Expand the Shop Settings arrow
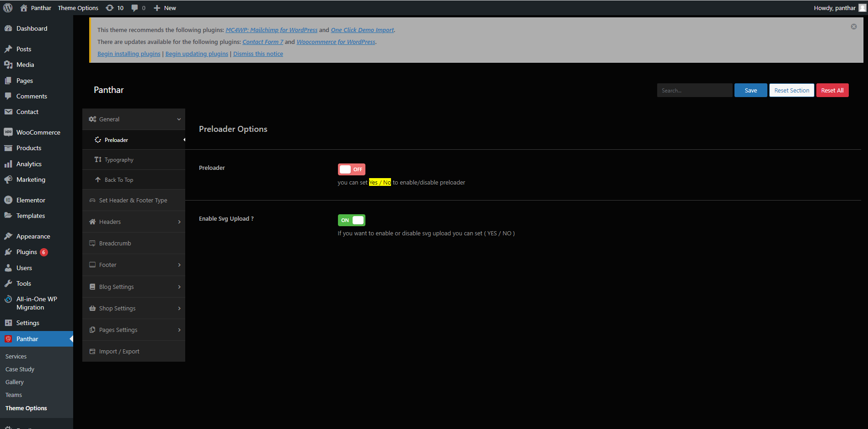Image resolution: width=868 pixels, height=429 pixels. 179,309
